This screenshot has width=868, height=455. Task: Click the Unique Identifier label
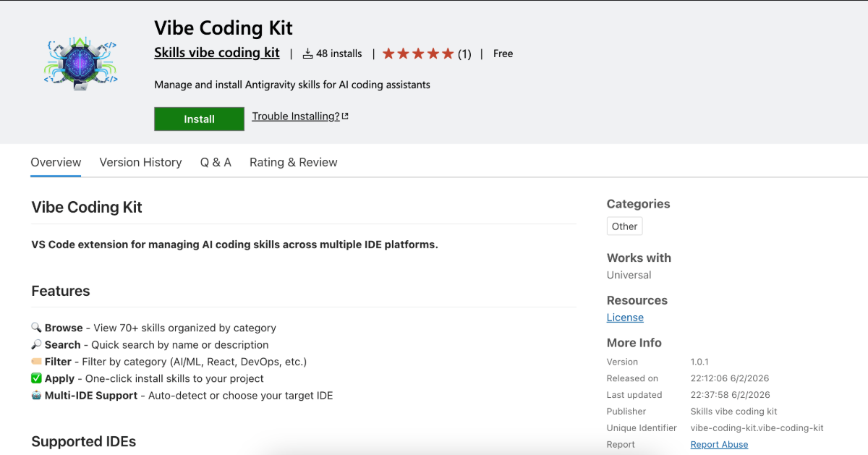click(x=642, y=428)
